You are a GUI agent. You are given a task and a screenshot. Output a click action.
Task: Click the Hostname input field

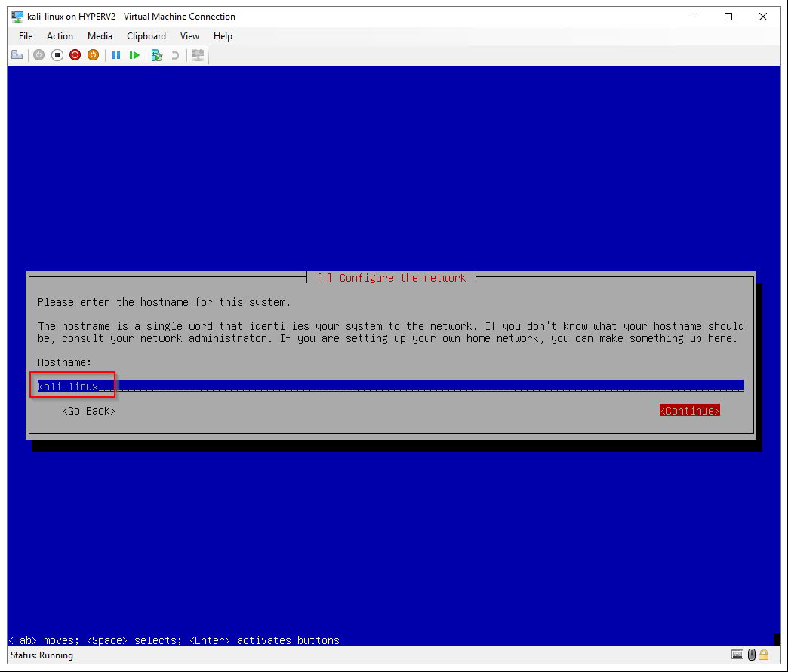(390, 387)
